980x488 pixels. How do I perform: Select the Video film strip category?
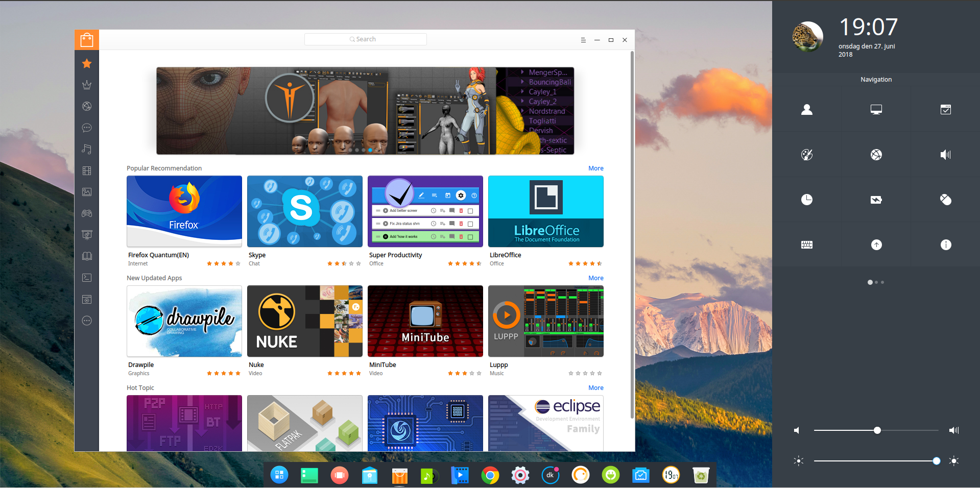click(87, 170)
